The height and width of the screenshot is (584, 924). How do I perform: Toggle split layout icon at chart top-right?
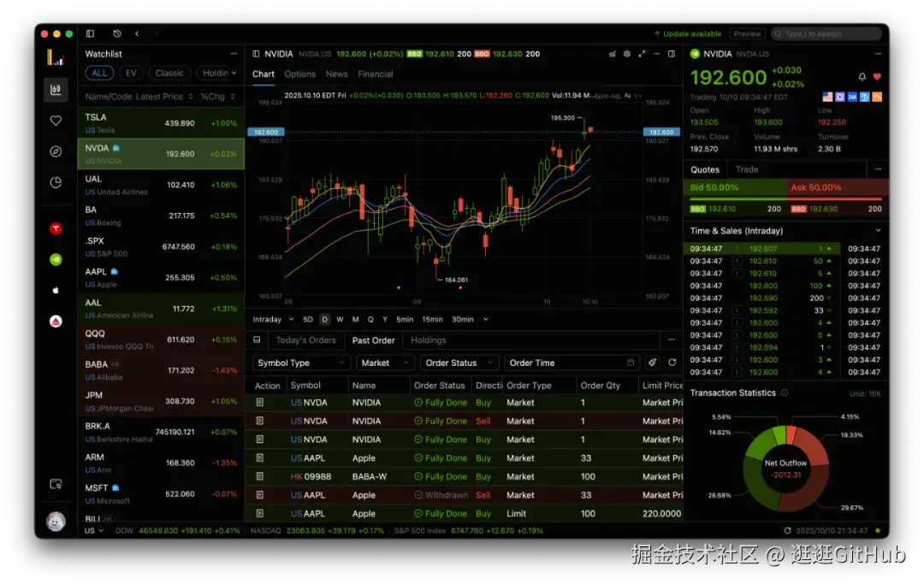pos(672,54)
